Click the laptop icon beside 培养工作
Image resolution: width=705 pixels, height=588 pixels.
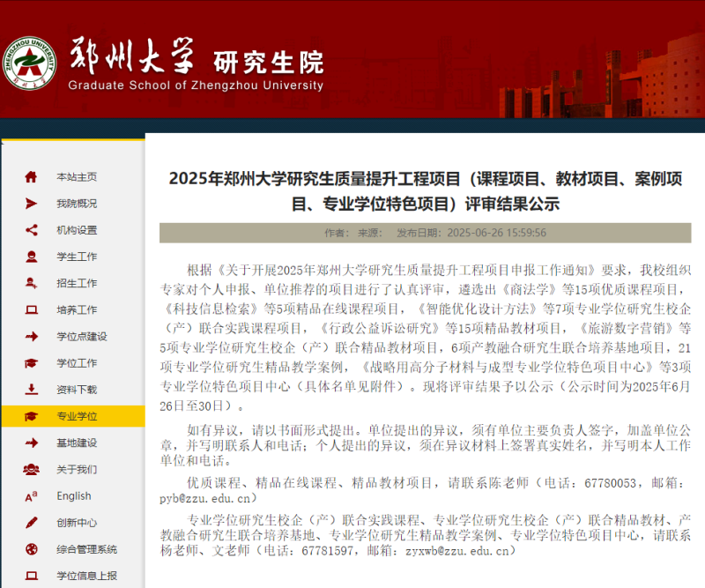(31, 309)
